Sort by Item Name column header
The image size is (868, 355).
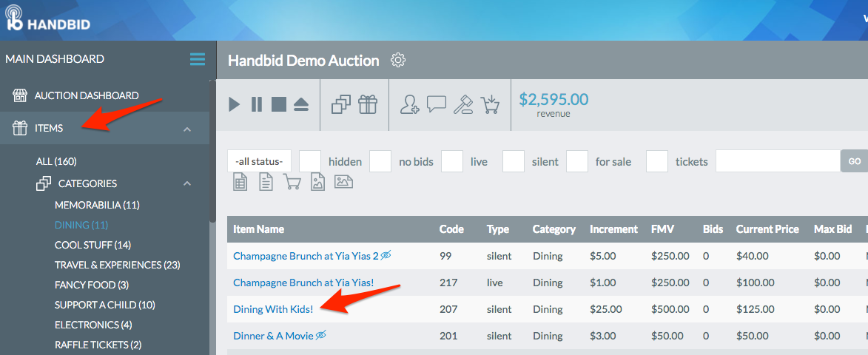pyautogui.click(x=258, y=229)
